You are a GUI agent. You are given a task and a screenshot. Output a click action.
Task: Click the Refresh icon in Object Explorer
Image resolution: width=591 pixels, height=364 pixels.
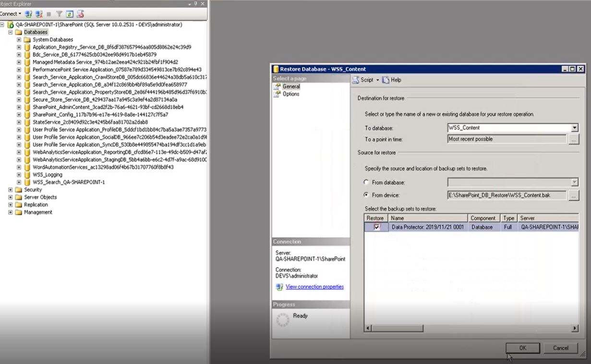(70, 14)
